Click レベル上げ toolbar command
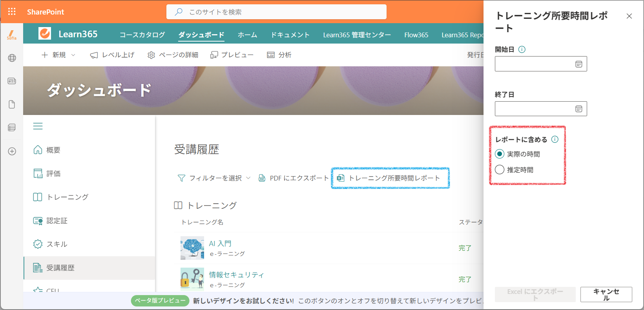 click(112, 55)
